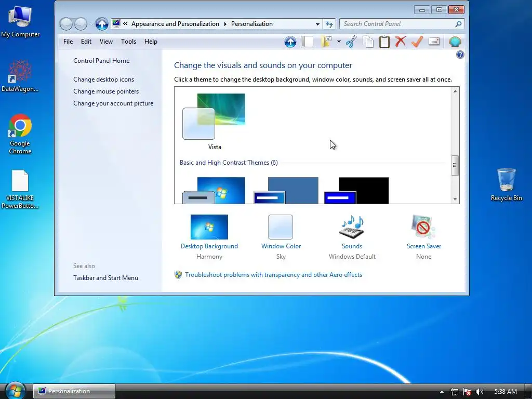Select the Vista theme thumbnail
The image size is (532, 399).
214,117
